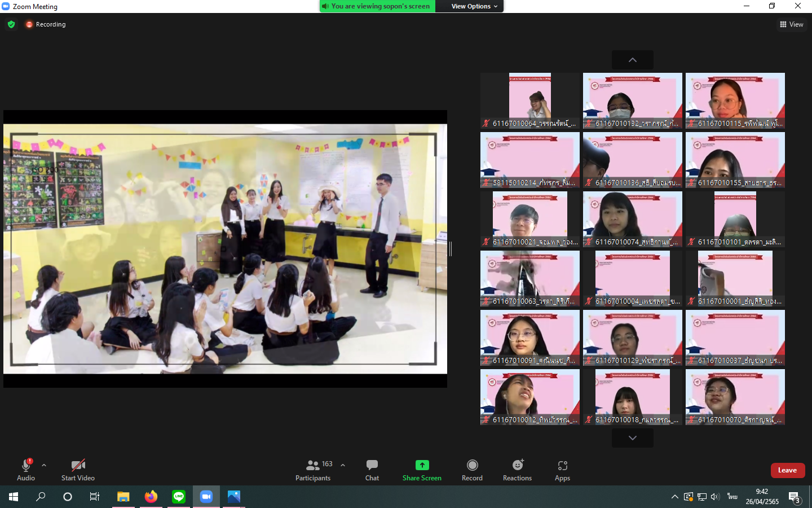
Task: Open Windows notification center in system tray
Action: 795,497
